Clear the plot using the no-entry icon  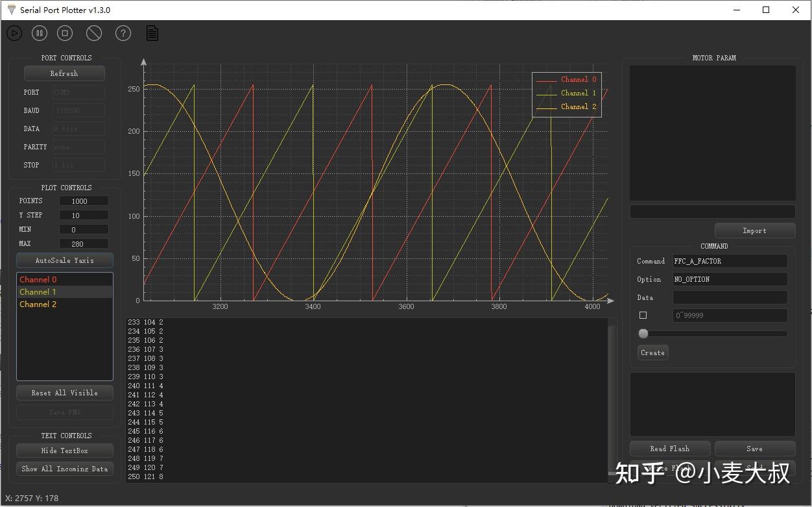click(93, 32)
